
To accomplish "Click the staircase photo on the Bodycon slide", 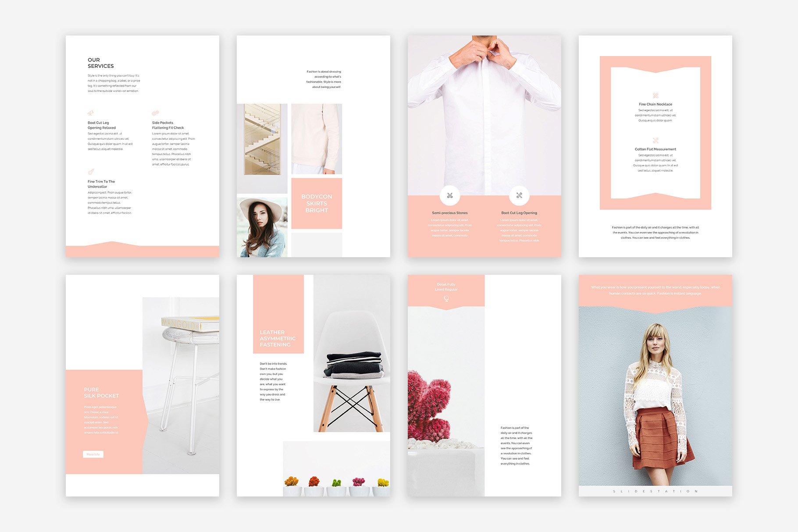I will point(262,140).
